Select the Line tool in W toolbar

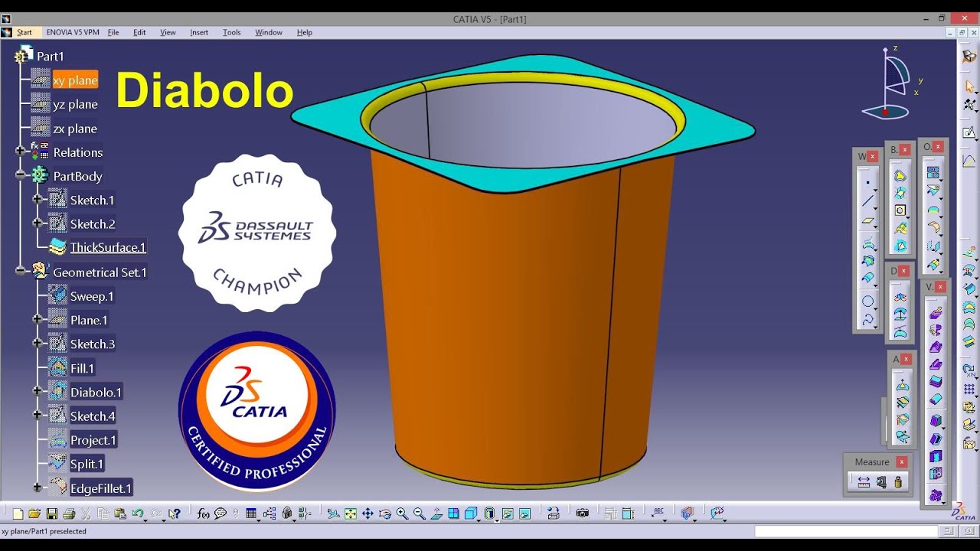click(867, 201)
